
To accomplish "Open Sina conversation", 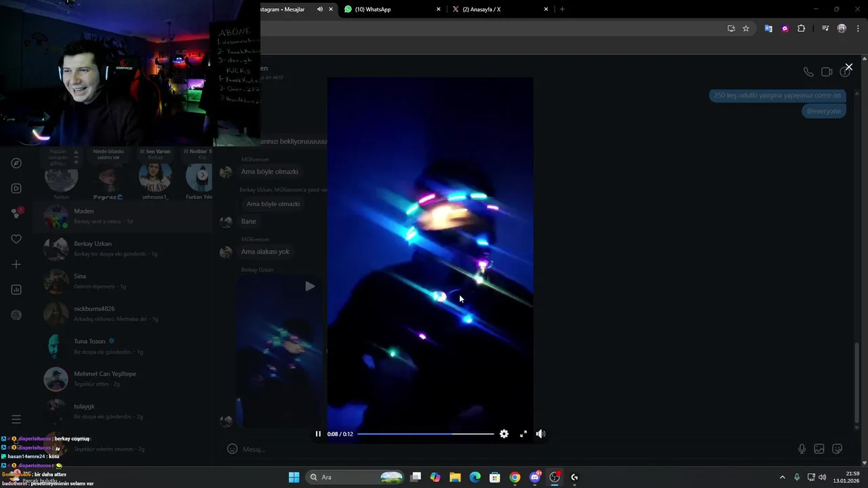I will (123, 281).
